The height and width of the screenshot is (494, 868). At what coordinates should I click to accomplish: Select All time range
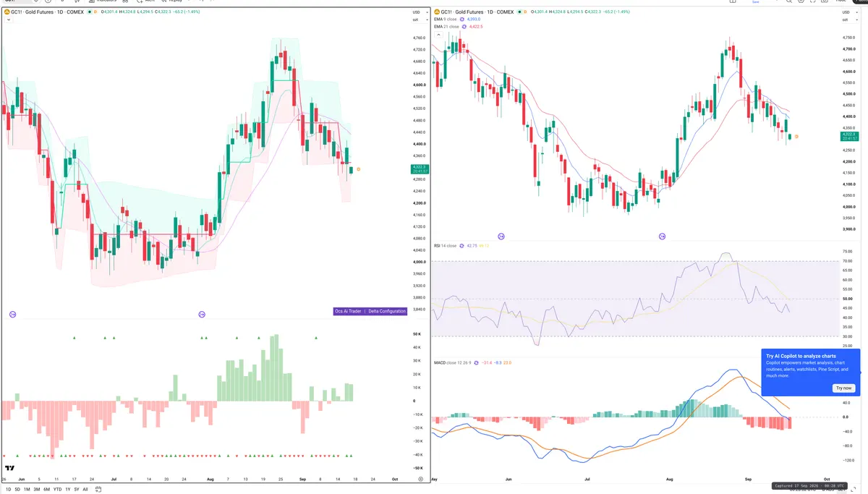(85, 490)
